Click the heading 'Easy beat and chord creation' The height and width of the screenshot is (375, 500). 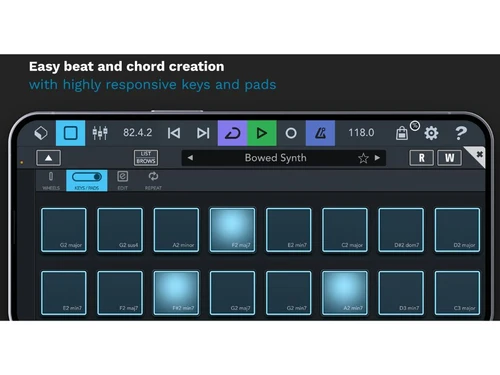pos(127,67)
